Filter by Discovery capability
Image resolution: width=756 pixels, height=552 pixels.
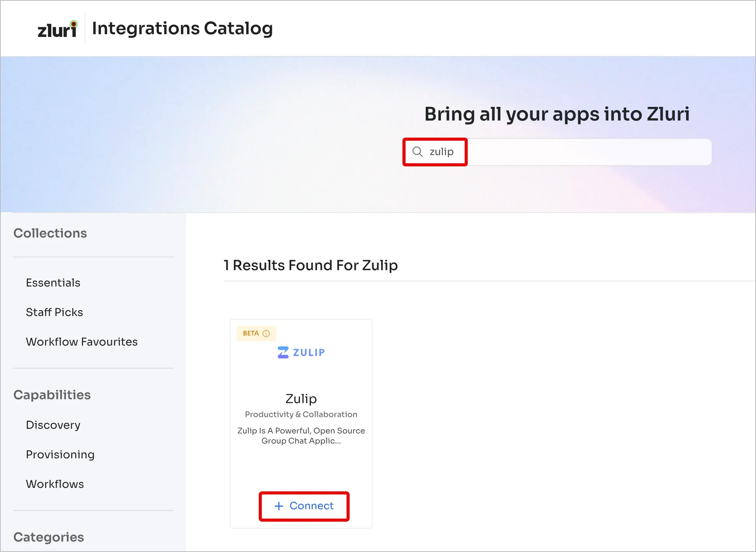[x=53, y=425]
